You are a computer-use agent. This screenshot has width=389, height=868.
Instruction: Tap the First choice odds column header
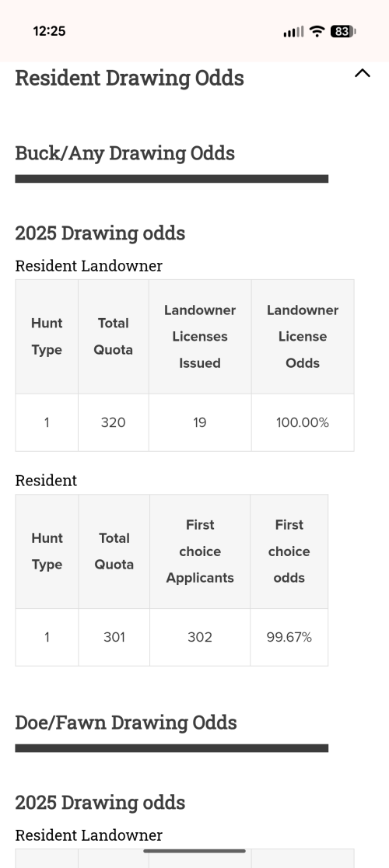(x=289, y=551)
